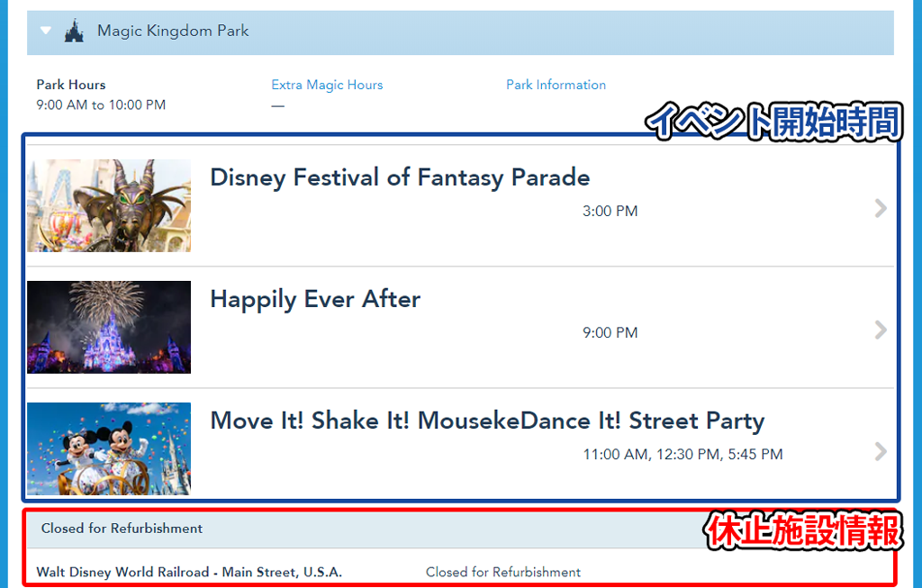The width and height of the screenshot is (922, 588).
Task: Click the dash under Extra Magic Hours
Action: 277,106
